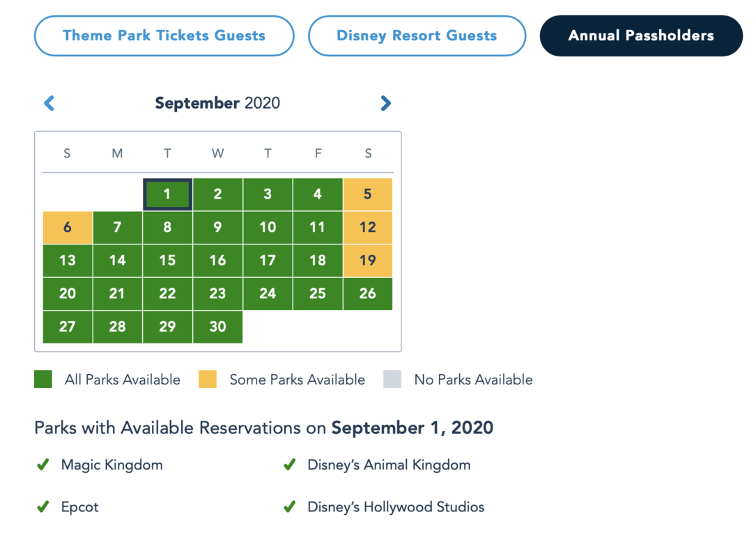Click the Epcot green checkmark

[43, 506]
